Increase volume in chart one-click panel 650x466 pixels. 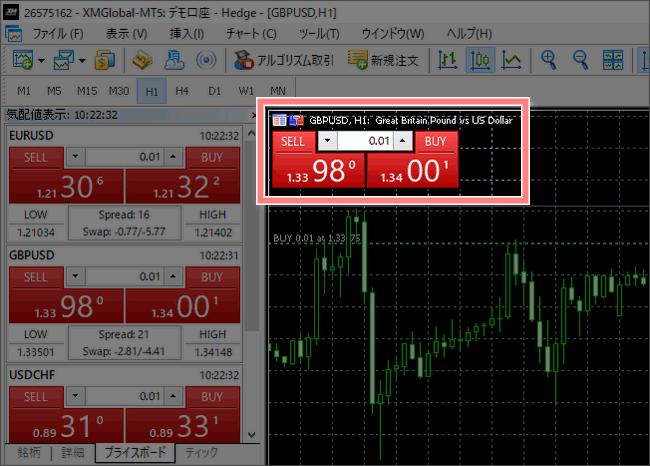point(402,141)
